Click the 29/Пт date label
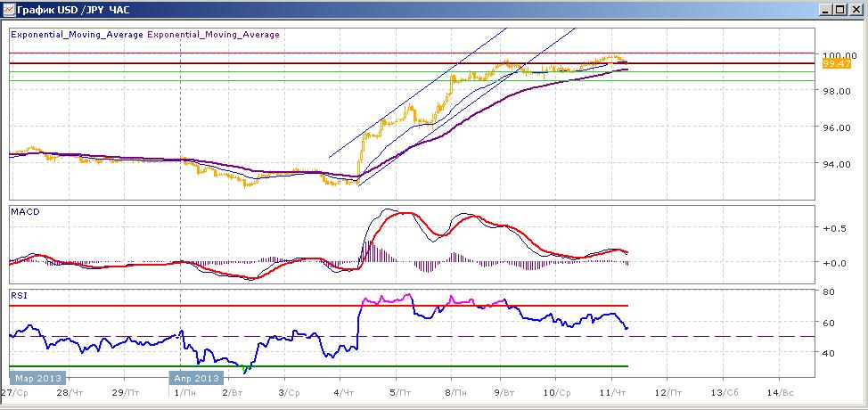The image size is (868, 410). click(125, 392)
